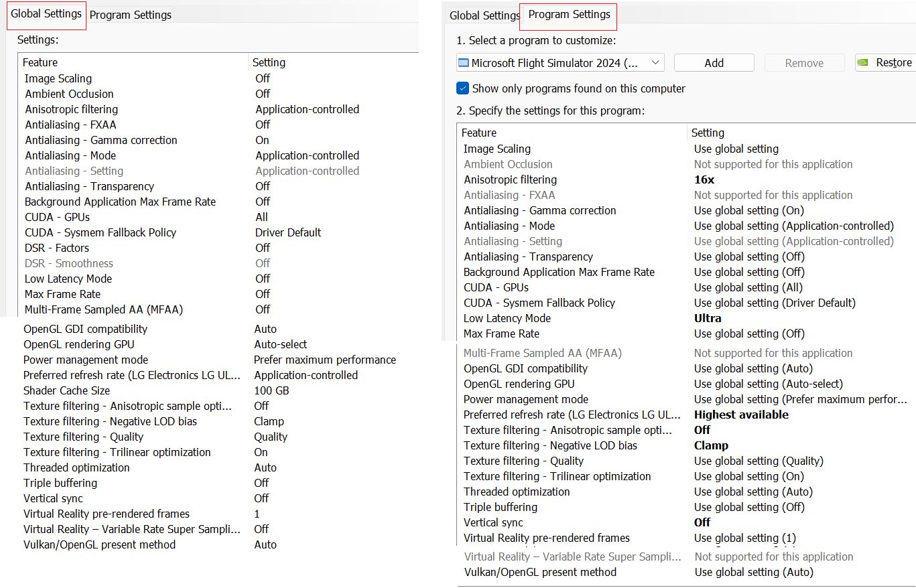Click the Use global setting (Auto-select) value
Screen dimensions: 916x588
[x=769, y=384]
